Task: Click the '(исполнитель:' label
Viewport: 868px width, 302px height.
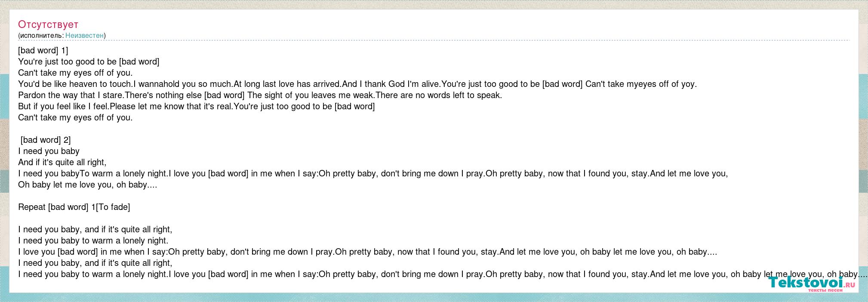Action: tap(41, 36)
